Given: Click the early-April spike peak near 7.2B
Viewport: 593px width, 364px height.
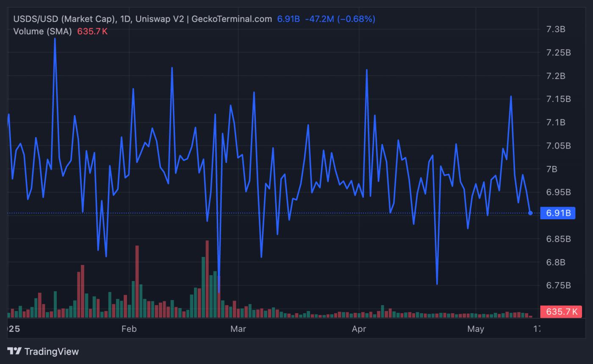Looking at the screenshot, I should 366,70.
